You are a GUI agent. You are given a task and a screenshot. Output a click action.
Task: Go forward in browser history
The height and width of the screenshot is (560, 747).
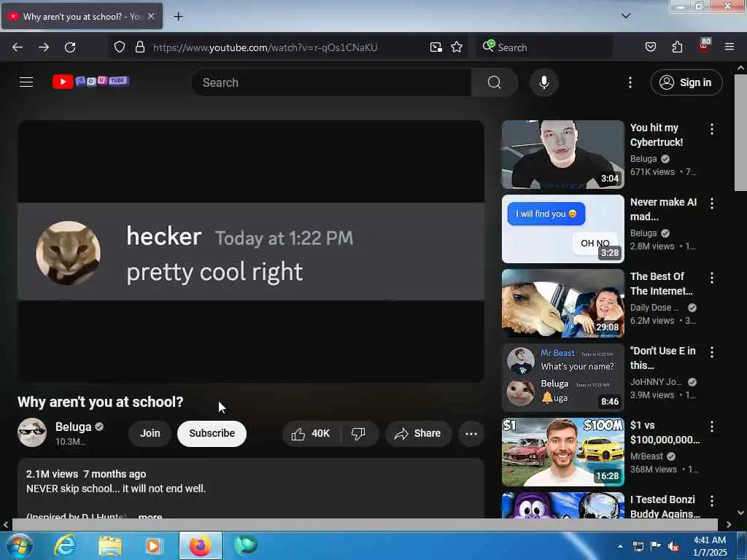pos(44,47)
